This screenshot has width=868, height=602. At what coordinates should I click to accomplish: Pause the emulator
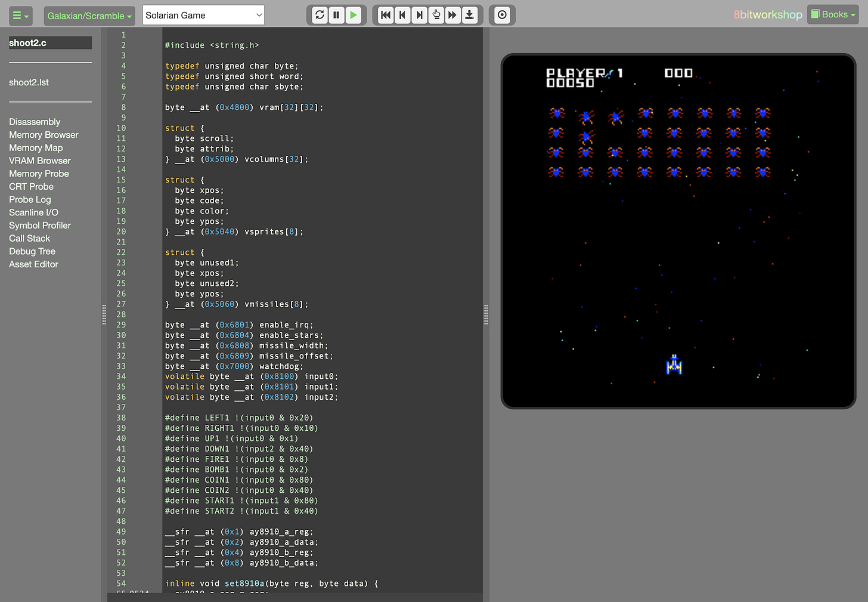(336, 15)
